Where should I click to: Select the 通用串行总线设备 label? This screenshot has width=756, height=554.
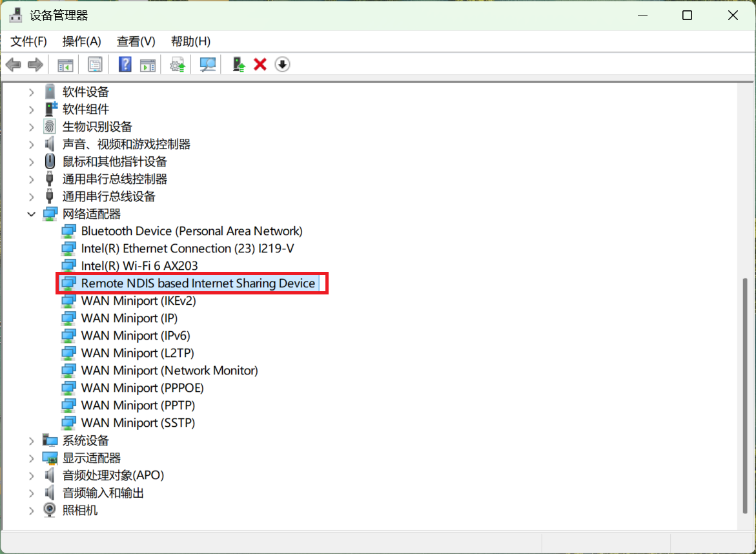(109, 196)
